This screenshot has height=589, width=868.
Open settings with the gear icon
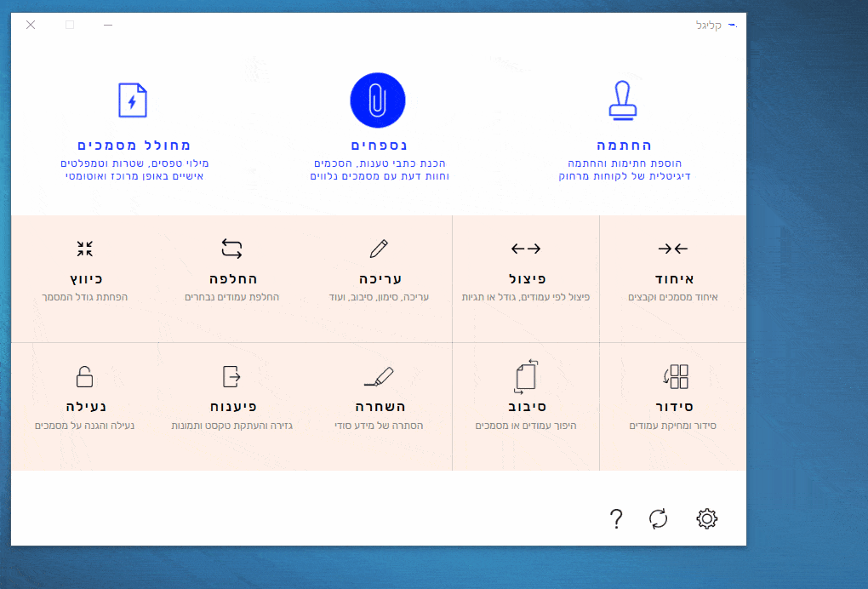[707, 518]
